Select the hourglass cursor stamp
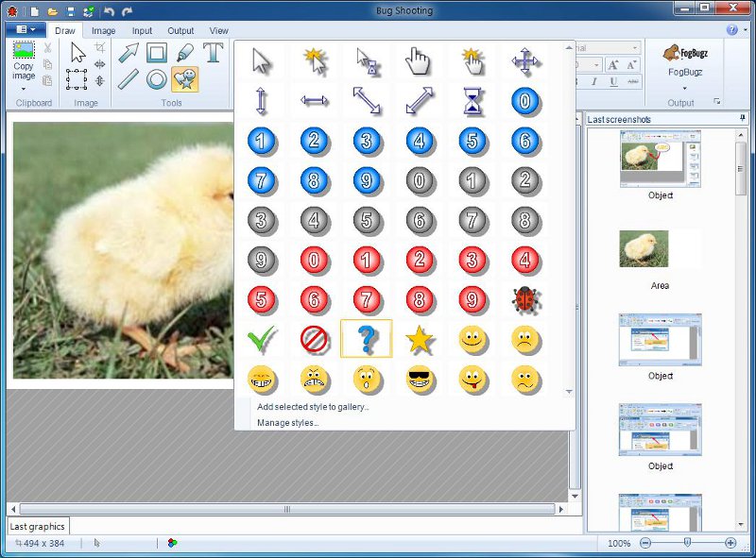 [472, 101]
